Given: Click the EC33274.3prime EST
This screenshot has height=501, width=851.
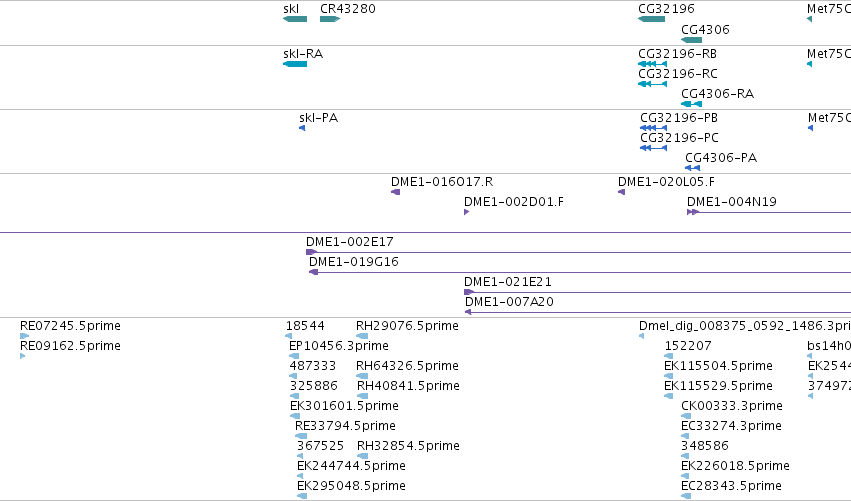Looking at the screenshot, I should point(685,436).
